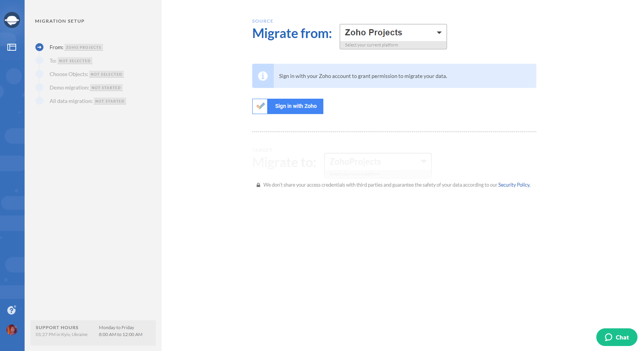Click the NOT STARTED badge for Demo migration
The height and width of the screenshot is (351, 644).
pyautogui.click(x=106, y=88)
